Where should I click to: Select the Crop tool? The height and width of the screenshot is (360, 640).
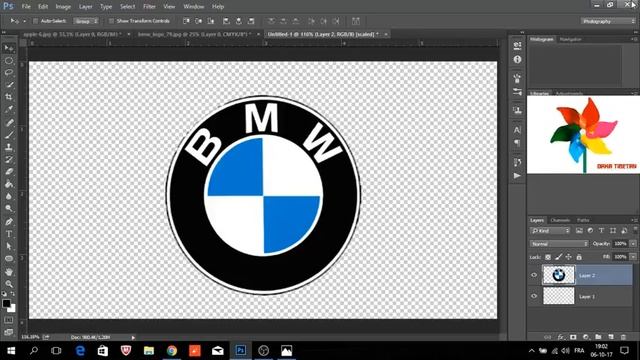tap(9, 97)
